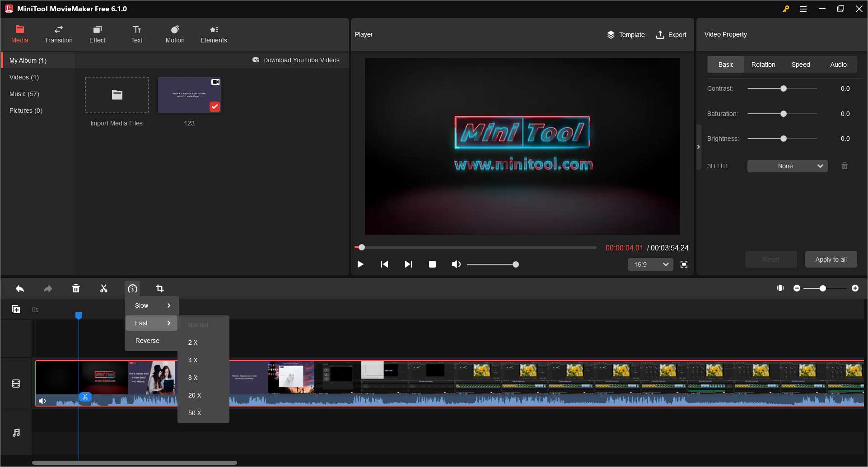Select 50 X fast speed
Viewport: 868px width, 467px height.
point(203,413)
